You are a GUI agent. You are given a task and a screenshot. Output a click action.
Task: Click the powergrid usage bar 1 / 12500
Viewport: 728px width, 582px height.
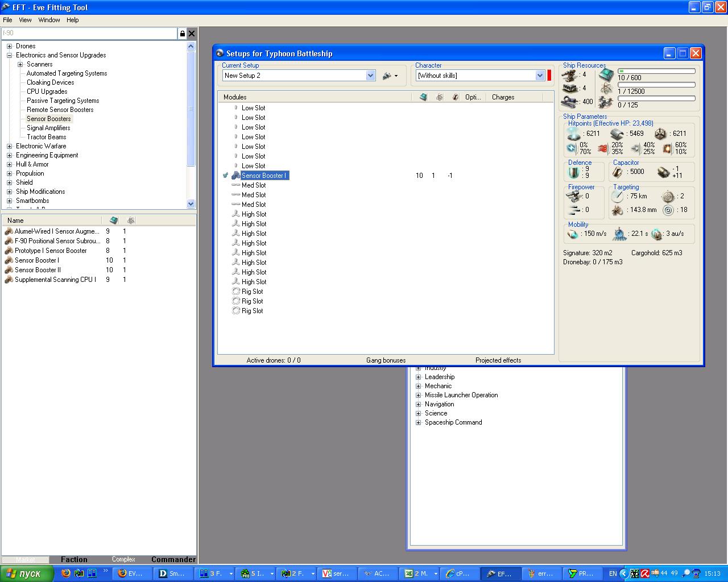[x=656, y=85]
